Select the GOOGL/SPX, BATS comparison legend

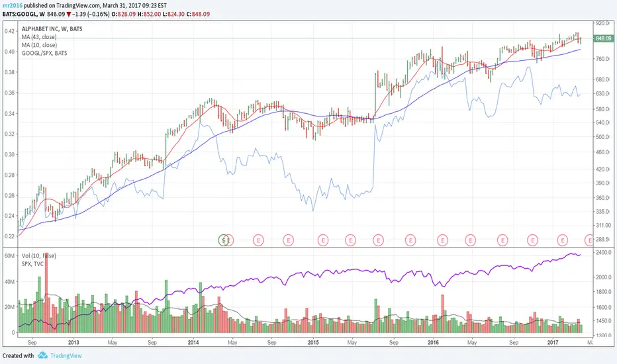[44, 53]
